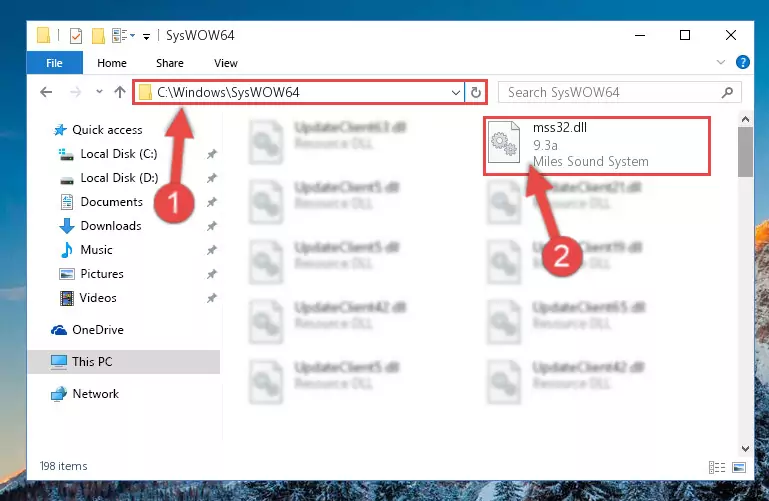Image resolution: width=769 pixels, height=501 pixels.
Task: Click the Downloads blue arrow icon
Action: pos(67,226)
